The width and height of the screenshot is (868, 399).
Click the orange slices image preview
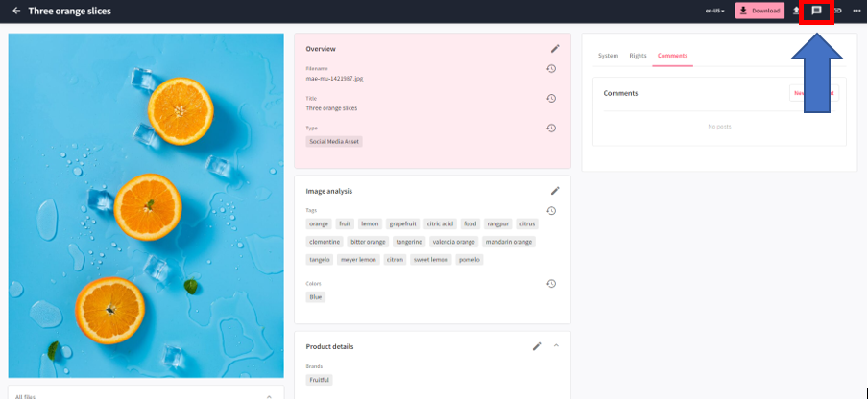click(x=146, y=205)
